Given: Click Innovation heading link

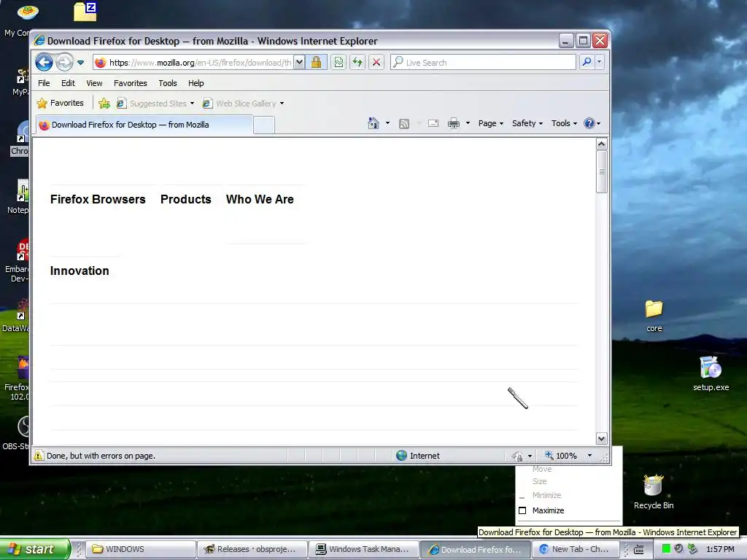Looking at the screenshot, I should (x=80, y=271).
